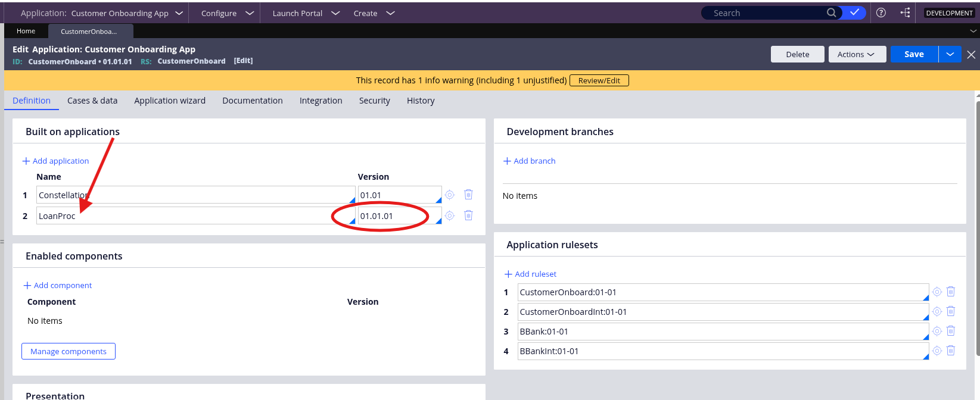The width and height of the screenshot is (980, 400).
Task: Click the search magnifier icon
Action: tap(831, 12)
